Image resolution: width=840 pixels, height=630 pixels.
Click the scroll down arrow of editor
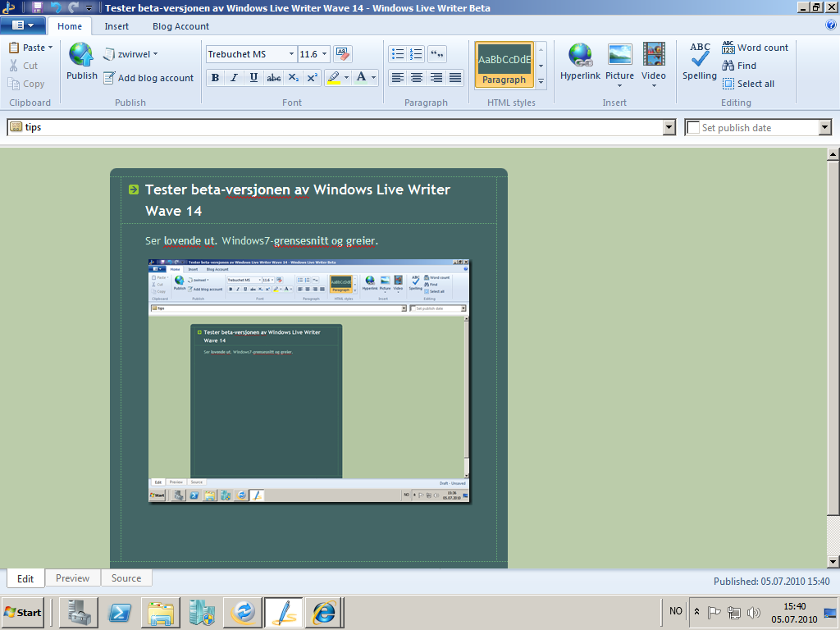833,562
